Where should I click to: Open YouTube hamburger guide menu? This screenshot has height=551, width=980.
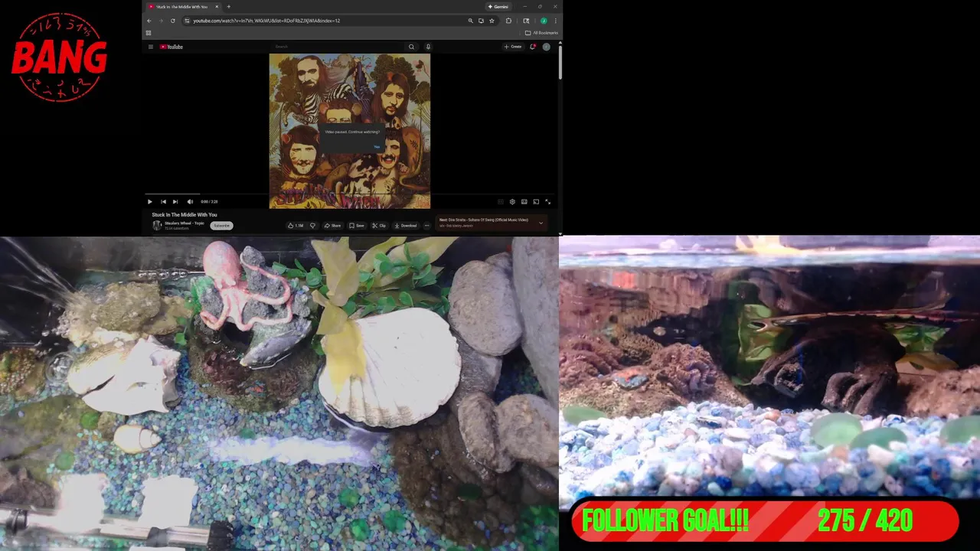coord(151,47)
